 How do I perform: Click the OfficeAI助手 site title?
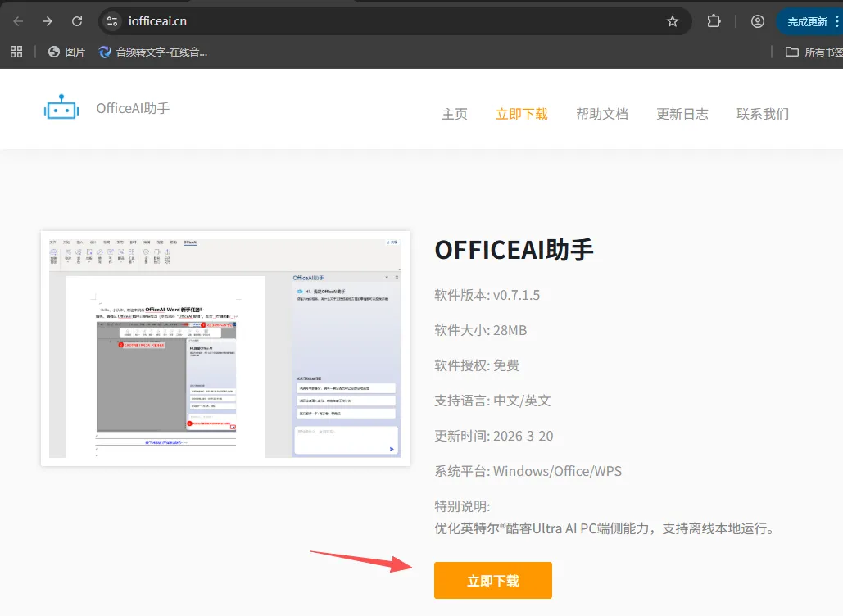click(133, 108)
